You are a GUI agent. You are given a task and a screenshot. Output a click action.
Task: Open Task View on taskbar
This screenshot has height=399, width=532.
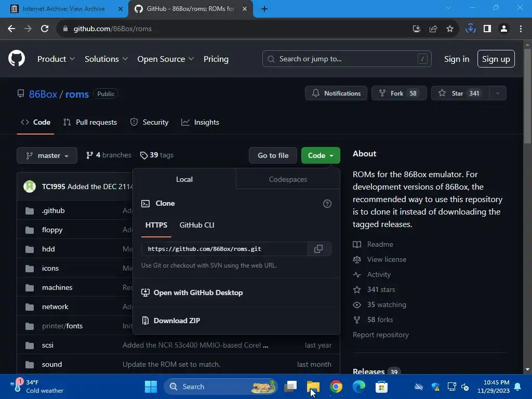[290, 387]
